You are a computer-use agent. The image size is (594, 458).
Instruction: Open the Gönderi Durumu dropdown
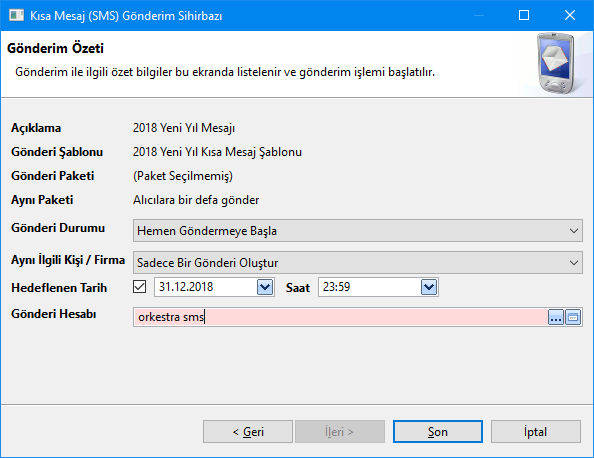[358, 230]
